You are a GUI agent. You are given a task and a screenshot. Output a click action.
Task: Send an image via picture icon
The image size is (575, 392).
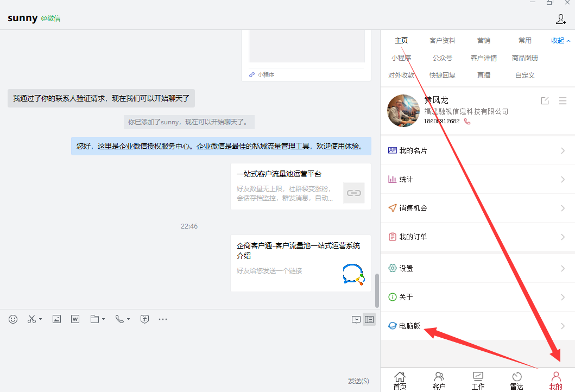tap(56, 319)
